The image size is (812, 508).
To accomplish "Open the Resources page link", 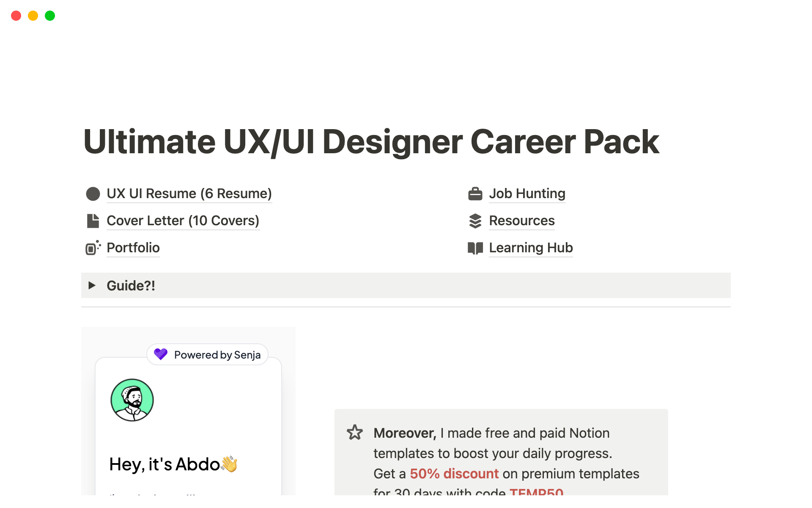I will click(521, 221).
